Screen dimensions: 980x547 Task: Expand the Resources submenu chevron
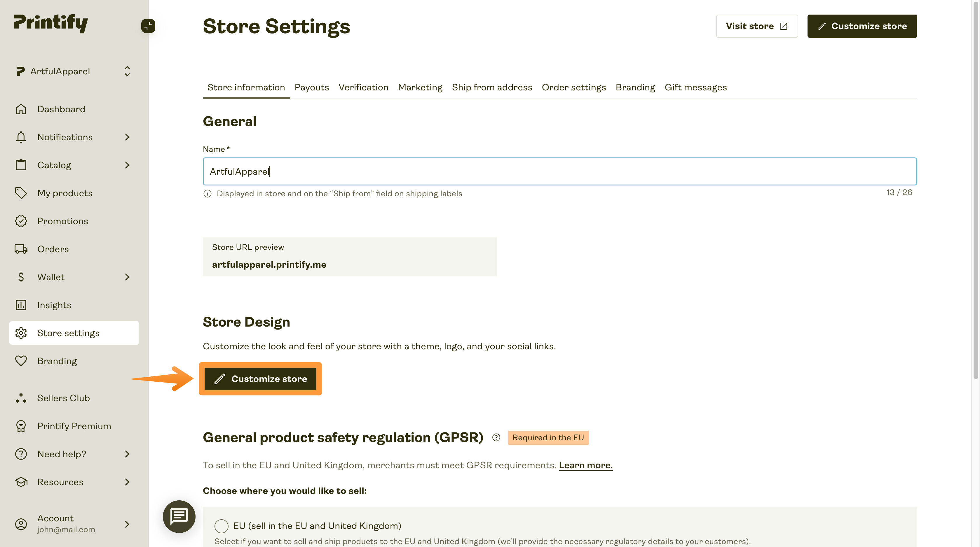pyautogui.click(x=127, y=482)
